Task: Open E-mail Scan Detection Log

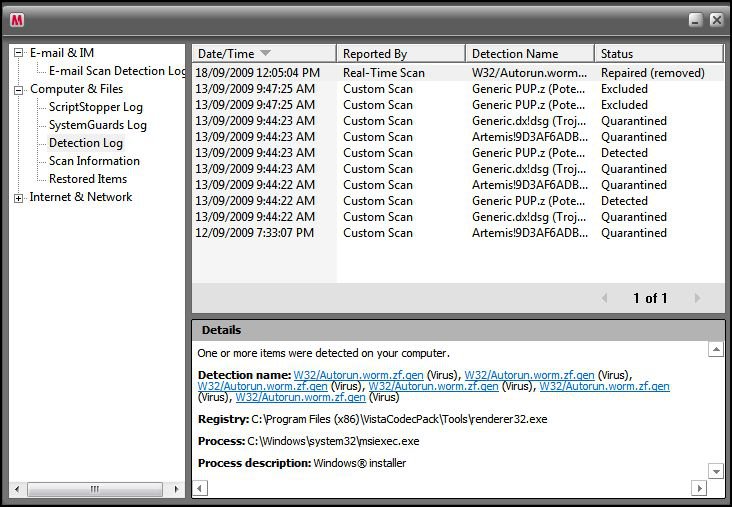Action: point(117,71)
